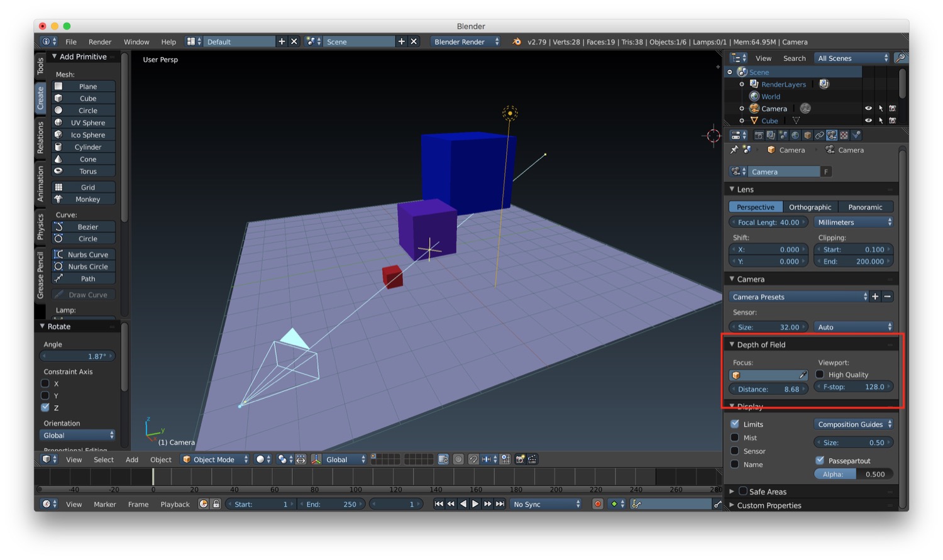Open the Scene properties tab icon
The width and height of the screenshot is (943, 560).
(783, 135)
